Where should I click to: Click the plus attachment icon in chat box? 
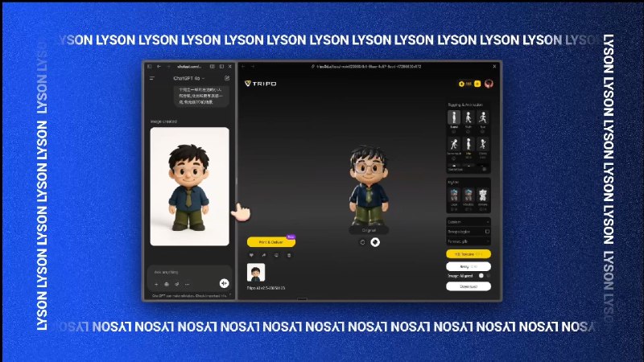tap(156, 284)
